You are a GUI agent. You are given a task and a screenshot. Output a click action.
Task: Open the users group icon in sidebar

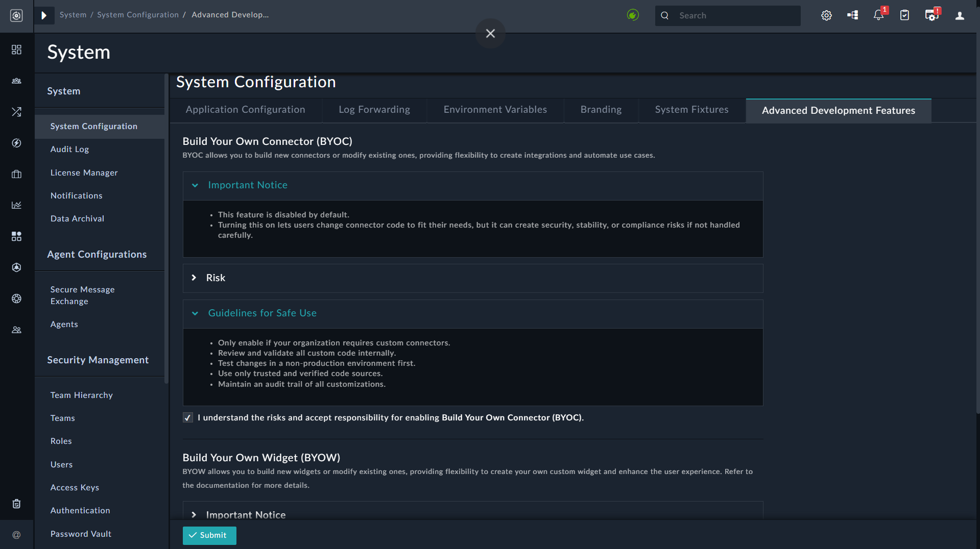coord(16,330)
